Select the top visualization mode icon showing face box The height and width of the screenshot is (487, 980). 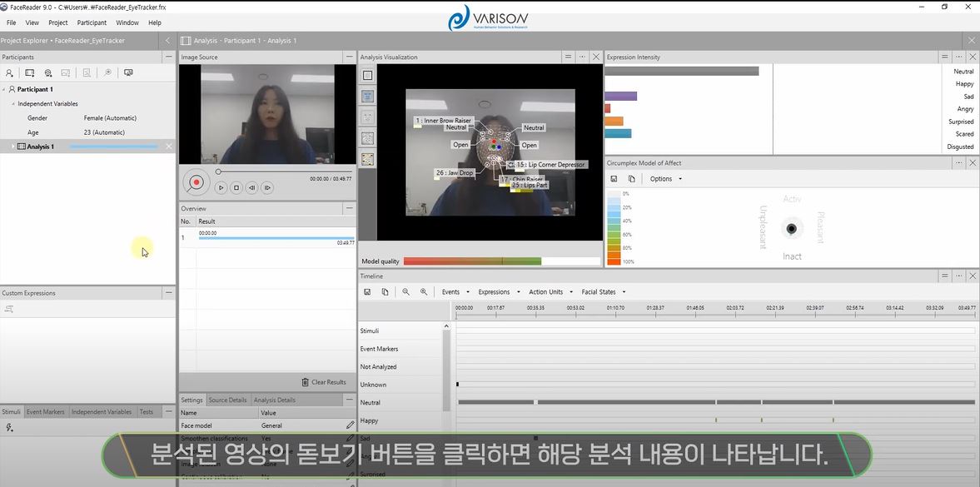(x=367, y=75)
